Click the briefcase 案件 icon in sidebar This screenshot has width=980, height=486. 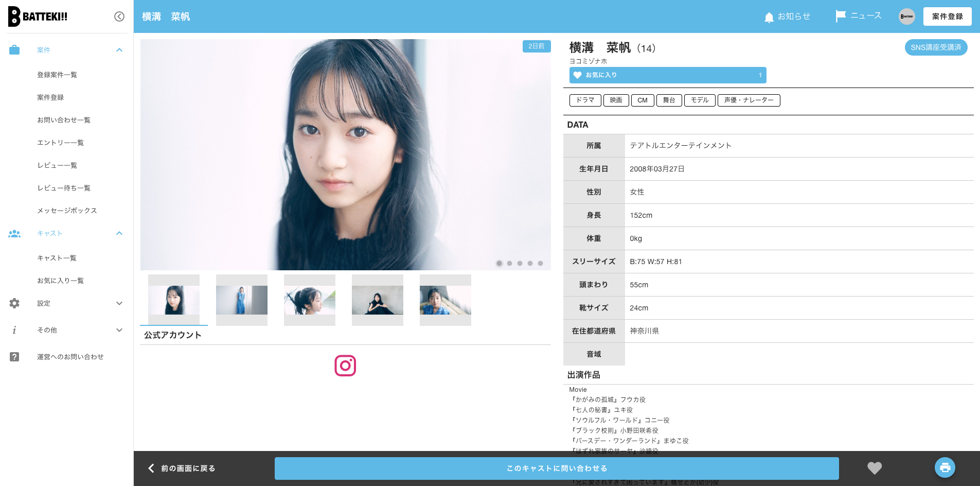14,50
